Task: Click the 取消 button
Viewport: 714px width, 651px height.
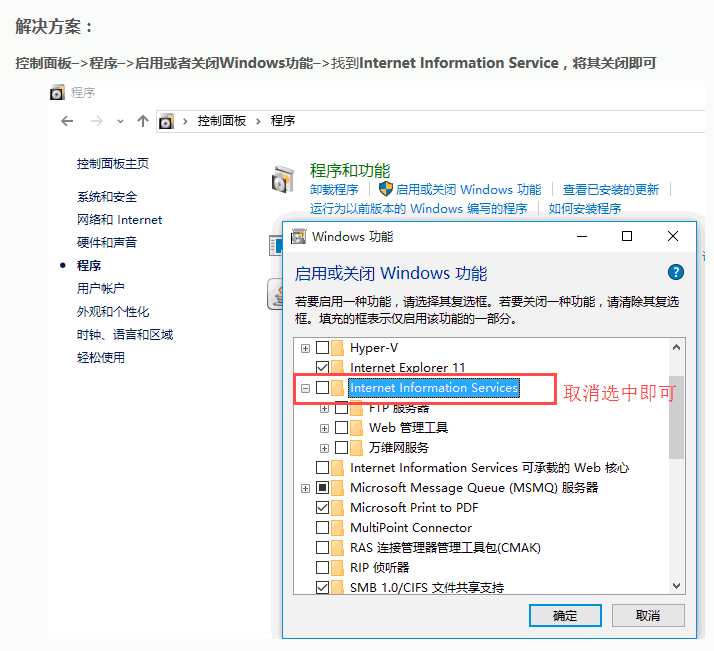Action: point(648,615)
